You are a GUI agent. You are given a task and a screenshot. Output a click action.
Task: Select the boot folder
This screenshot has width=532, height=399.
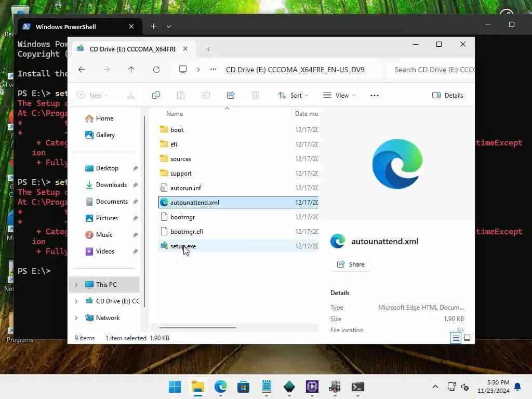[x=238, y=129]
